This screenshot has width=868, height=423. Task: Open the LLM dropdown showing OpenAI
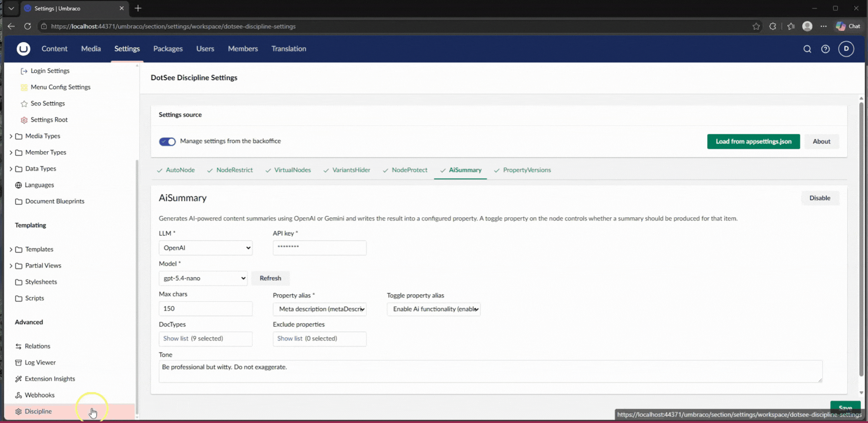pos(206,248)
